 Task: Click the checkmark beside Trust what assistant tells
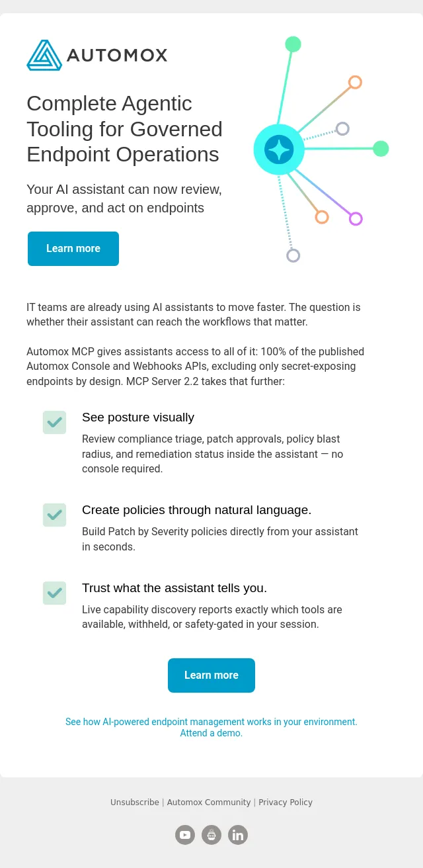click(55, 593)
